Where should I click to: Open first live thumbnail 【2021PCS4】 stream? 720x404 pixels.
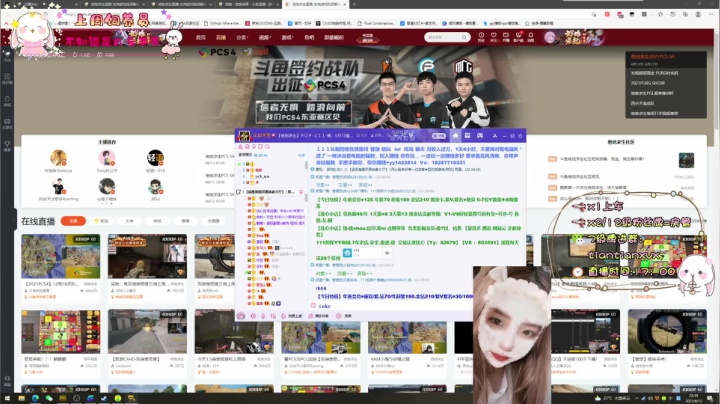pyautogui.click(x=61, y=256)
